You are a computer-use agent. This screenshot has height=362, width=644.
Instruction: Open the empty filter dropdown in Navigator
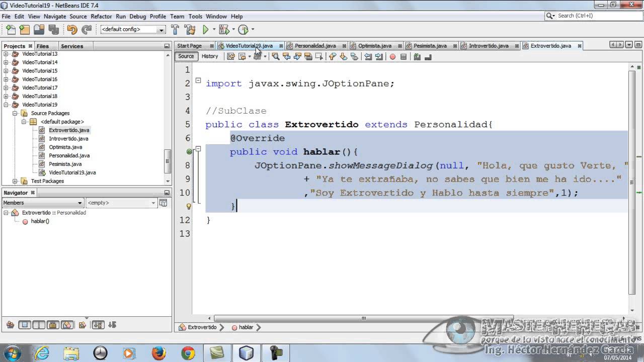pos(122,203)
